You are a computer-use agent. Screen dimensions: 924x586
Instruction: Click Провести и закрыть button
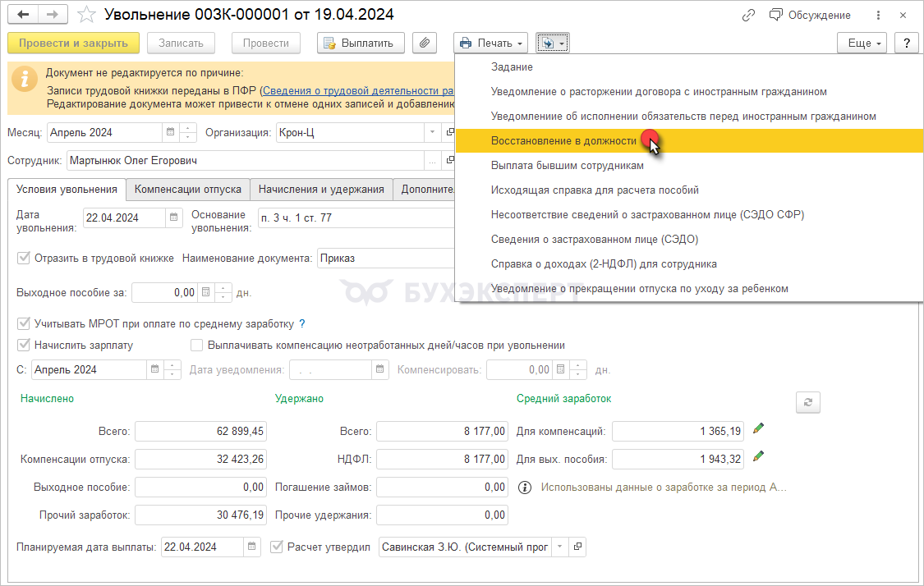(73, 43)
